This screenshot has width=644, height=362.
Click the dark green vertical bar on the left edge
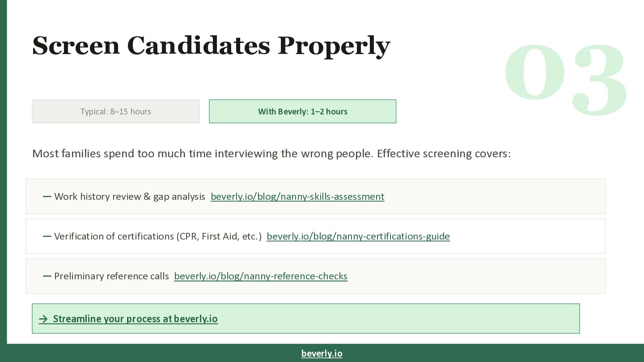(x=3, y=179)
